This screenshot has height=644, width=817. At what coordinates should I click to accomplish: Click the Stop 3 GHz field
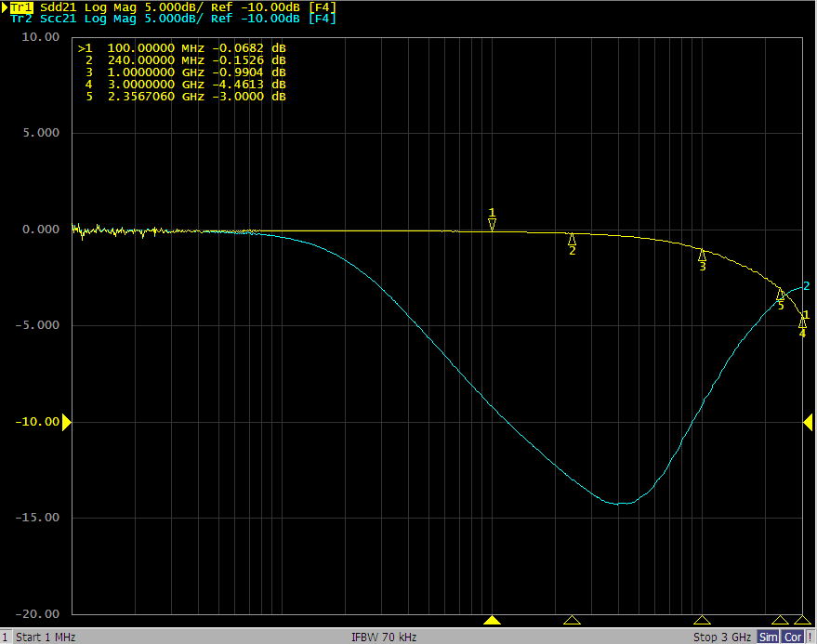point(721,637)
